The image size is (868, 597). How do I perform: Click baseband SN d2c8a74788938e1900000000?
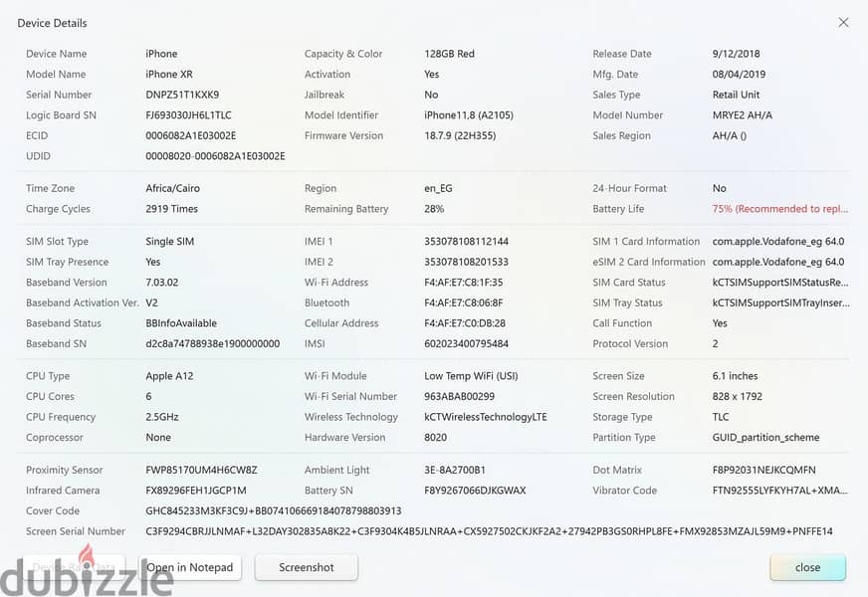point(213,343)
